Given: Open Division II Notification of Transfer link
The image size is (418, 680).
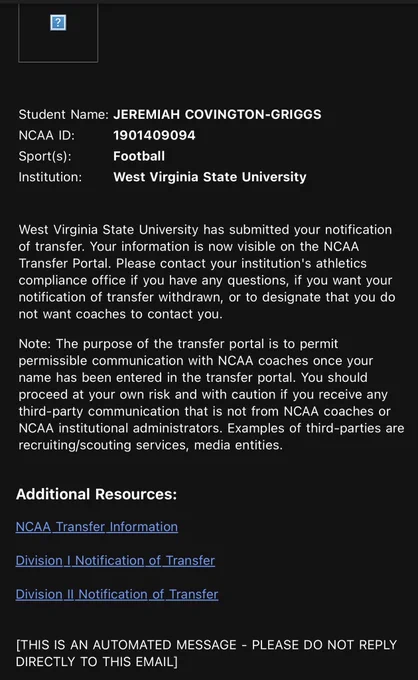Looking at the screenshot, I should (x=117, y=594).
